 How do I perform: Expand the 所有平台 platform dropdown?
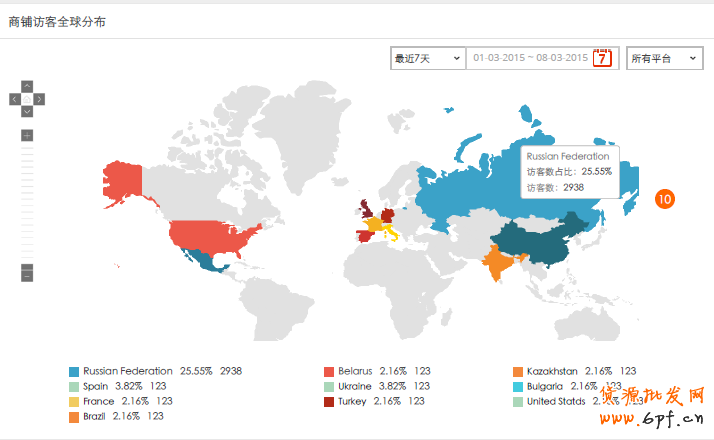tap(664, 59)
